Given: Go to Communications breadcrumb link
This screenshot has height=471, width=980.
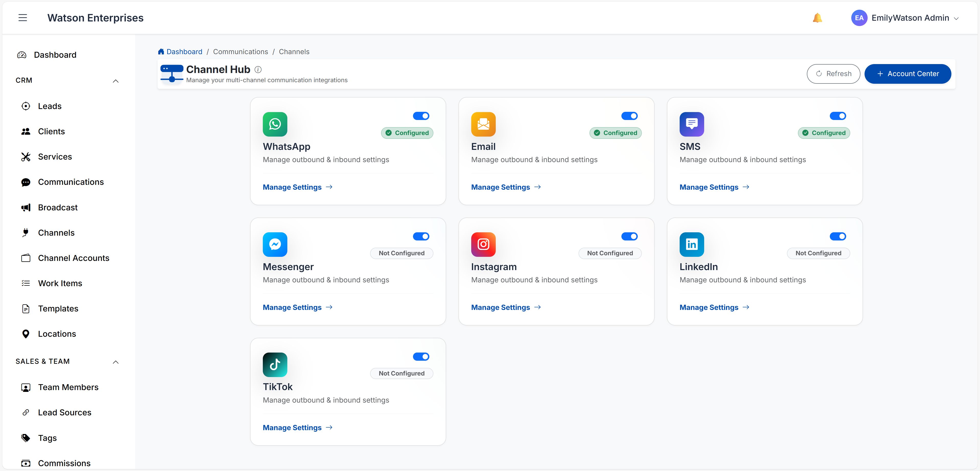Looking at the screenshot, I should coord(240,52).
